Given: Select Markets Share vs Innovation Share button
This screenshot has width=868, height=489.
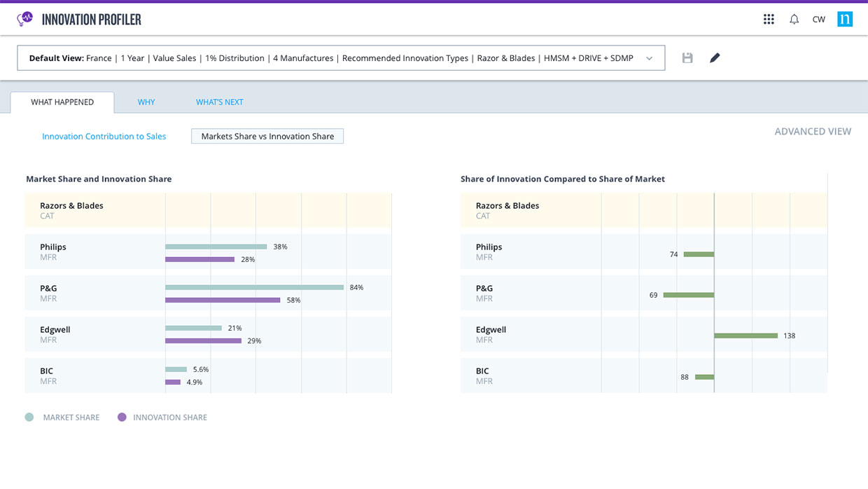Looking at the screenshot, I should pyautogui.click(x=267, y=137).
